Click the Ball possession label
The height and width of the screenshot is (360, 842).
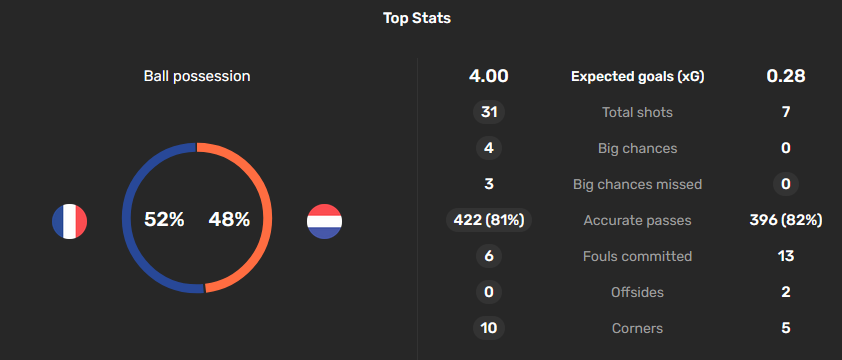[x=197, y=76]
